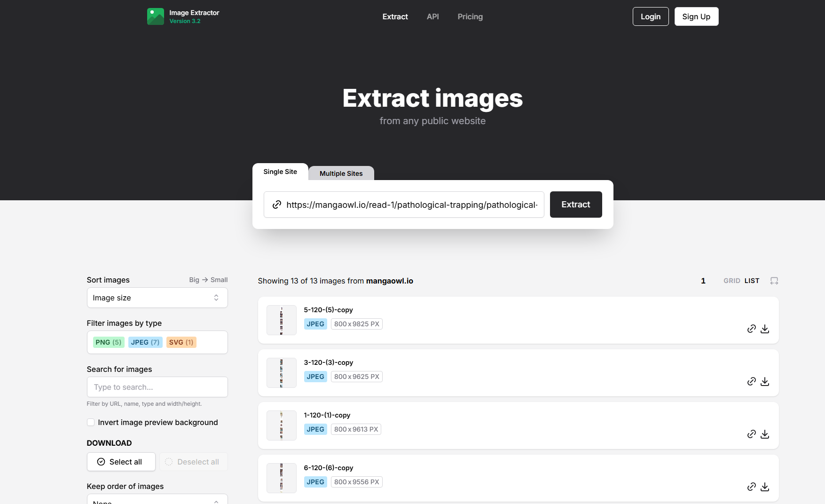Copy link for 5-120-(5)-copy image

click(x=751, y=329)
